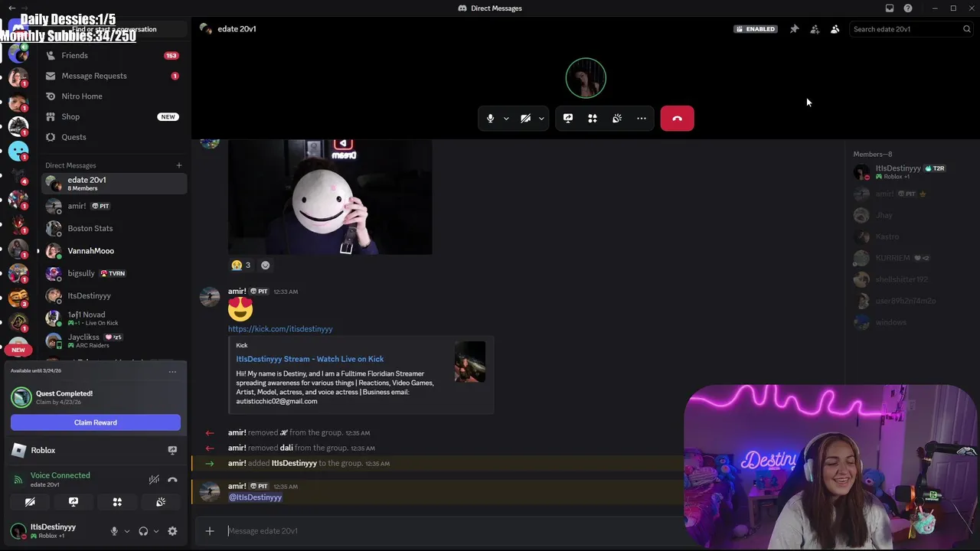Open soundboard icon in call controls

[x=617, y=119]
